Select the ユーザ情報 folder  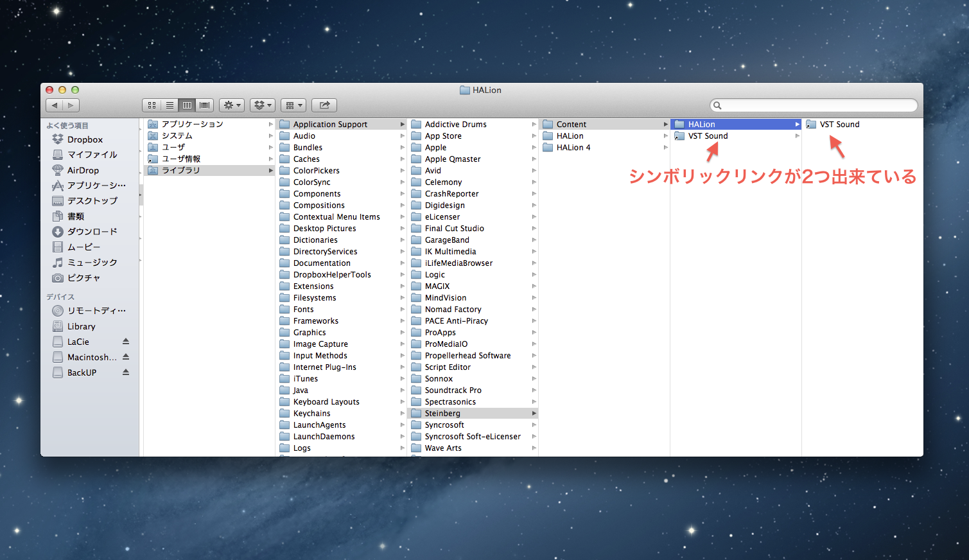209,159
